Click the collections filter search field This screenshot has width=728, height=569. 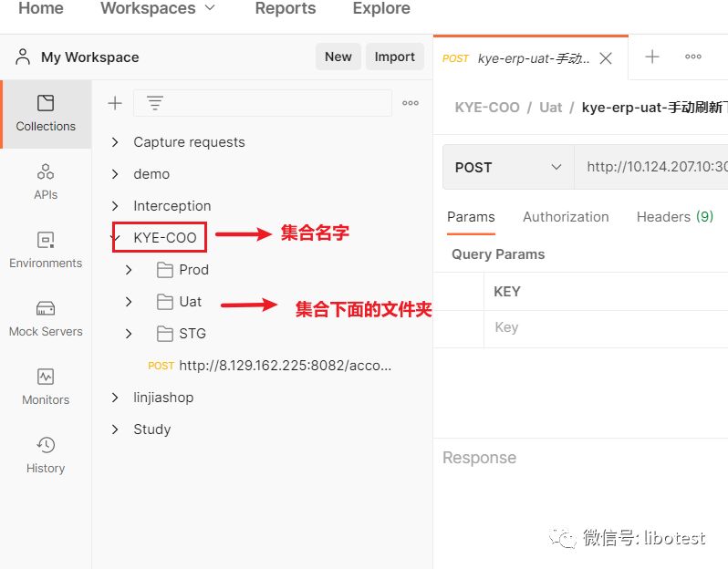pyautogui.click(x=263, y=103)
